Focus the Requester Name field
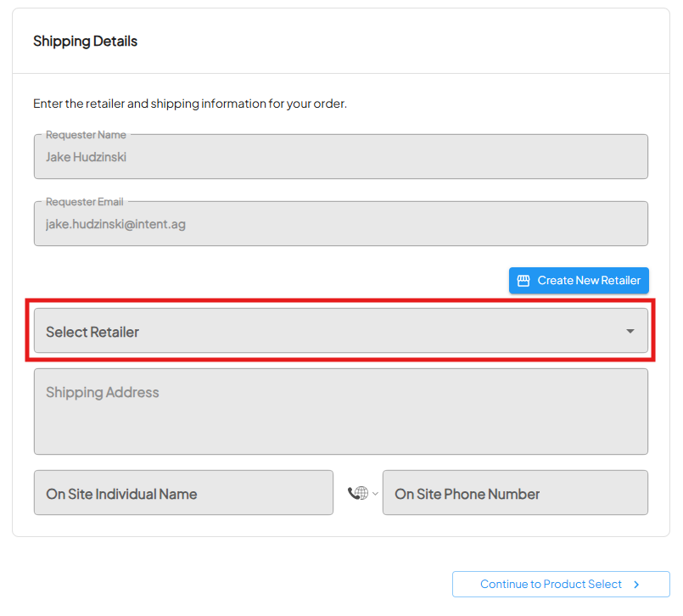The width and height of the screenshot is (683, 616). [340, 158]
